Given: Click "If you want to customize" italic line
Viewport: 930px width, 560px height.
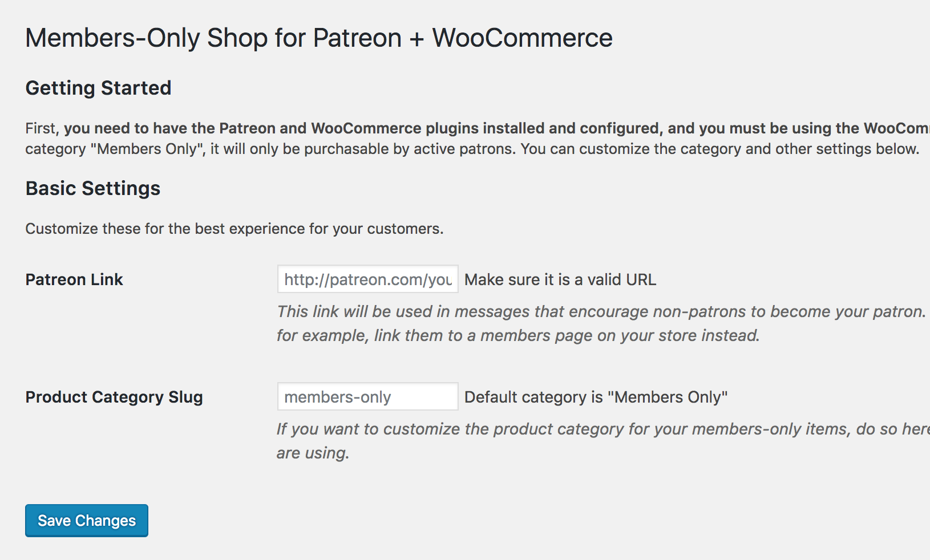Looking at the screenshot, I should [602, 429].
